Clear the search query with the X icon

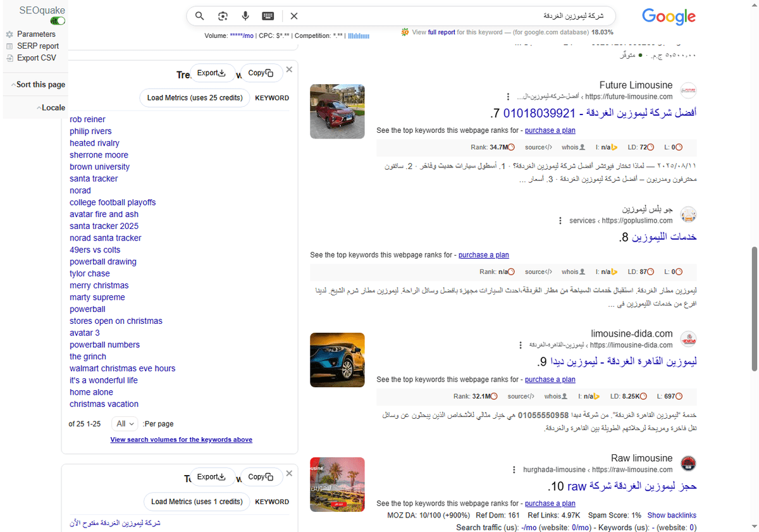click(293, 16)
